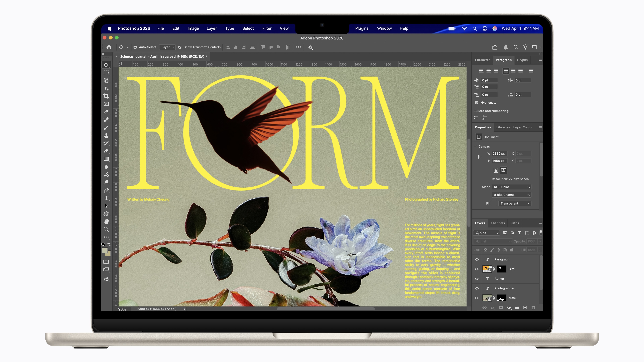The height and width of the screenshot is (362, 644).
Task: Collapse the Canvas section
Action: click(x=475, y=146)
